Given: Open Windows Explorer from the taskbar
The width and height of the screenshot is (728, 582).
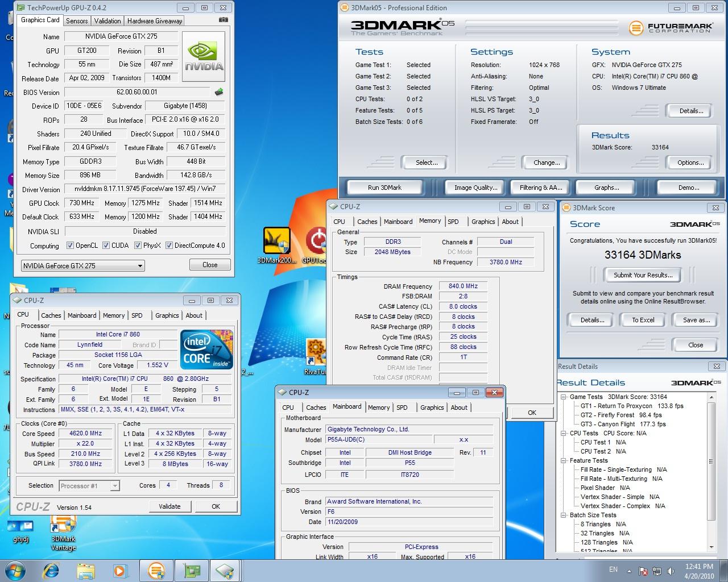Looking at the screenshot, I should tap(86, 571).
